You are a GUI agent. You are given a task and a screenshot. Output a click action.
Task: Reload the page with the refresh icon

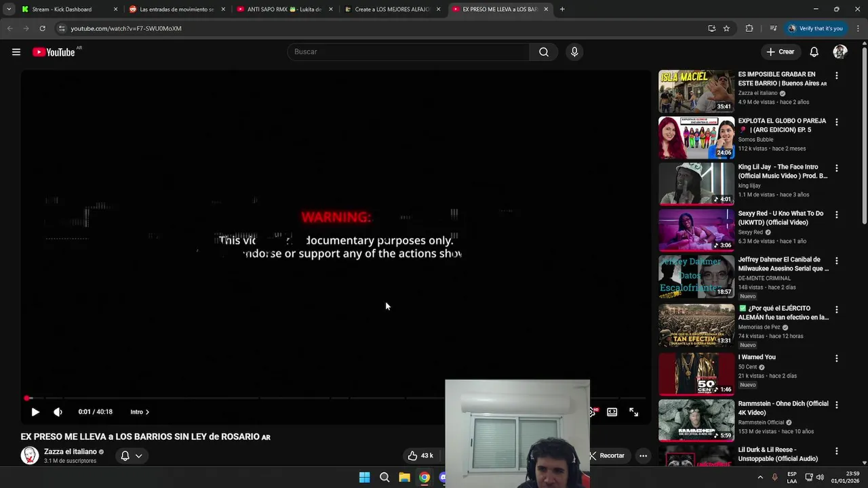[42, 28]
